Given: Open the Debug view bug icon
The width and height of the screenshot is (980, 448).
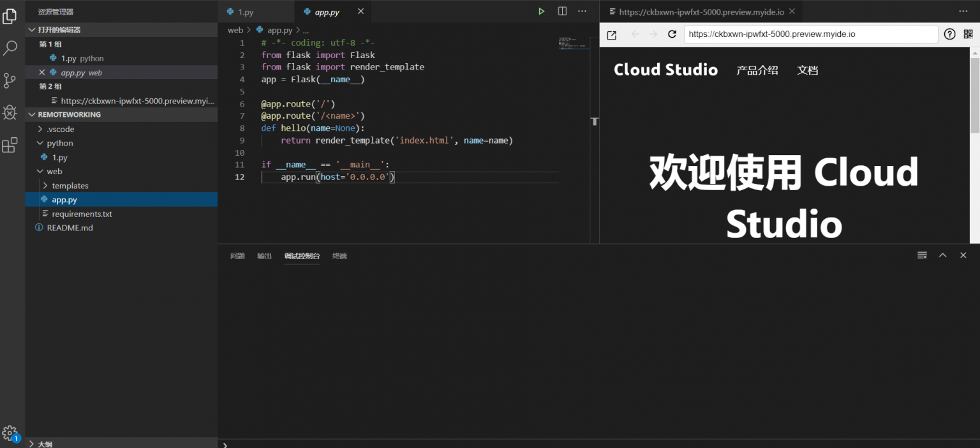Looking at the screenshot, I should click(10, 113).
